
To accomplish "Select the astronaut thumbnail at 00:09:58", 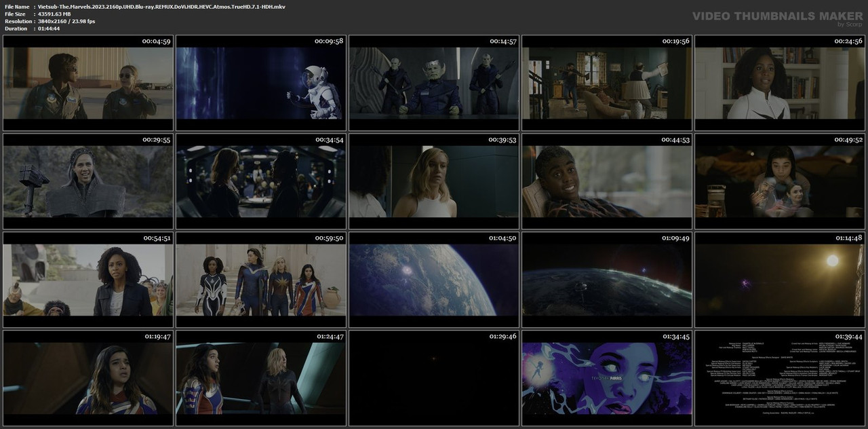I will pos(261,83).
